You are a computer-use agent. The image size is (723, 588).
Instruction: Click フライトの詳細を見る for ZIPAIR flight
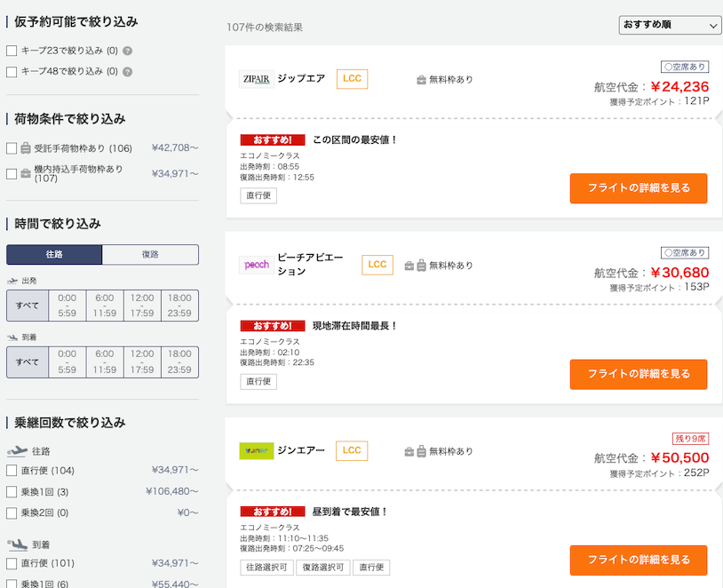point(638,188)
